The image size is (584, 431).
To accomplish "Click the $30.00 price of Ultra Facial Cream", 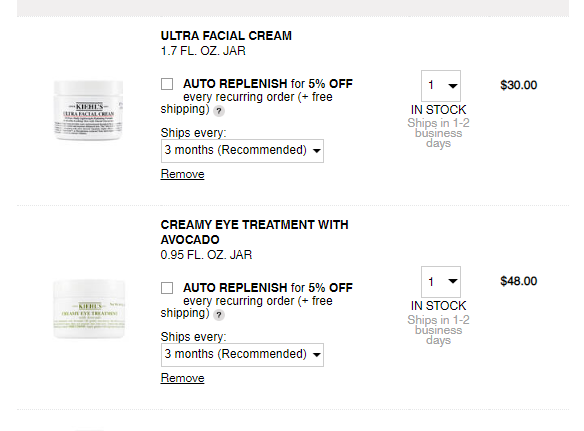I will pos(518,85).
